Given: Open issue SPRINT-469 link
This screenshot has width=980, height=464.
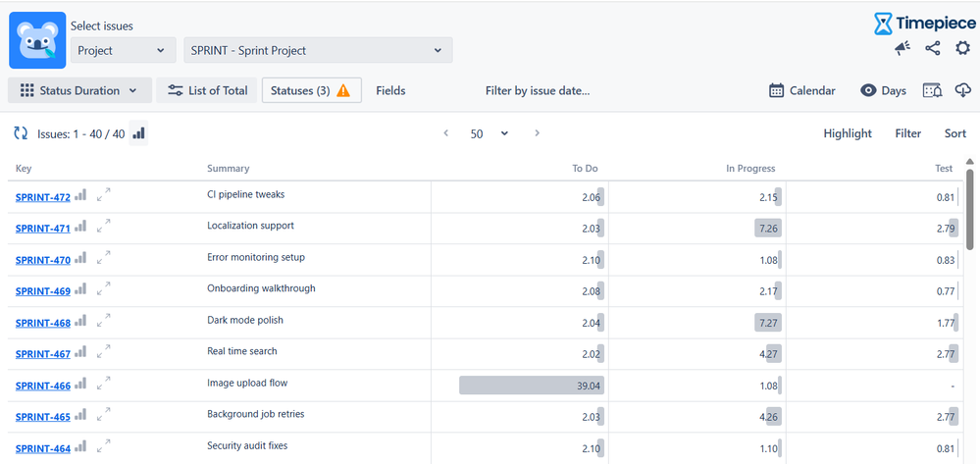Looking at the screenshot, I should click(x=42, y=290).
